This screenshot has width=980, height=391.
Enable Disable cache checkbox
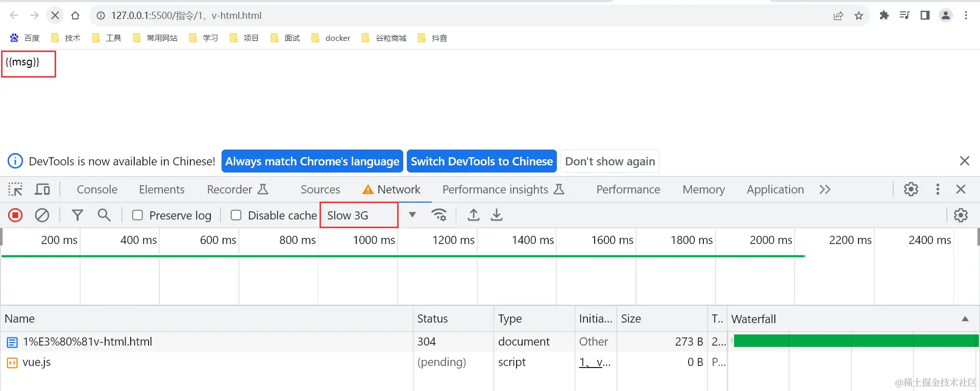pos(236,215)
